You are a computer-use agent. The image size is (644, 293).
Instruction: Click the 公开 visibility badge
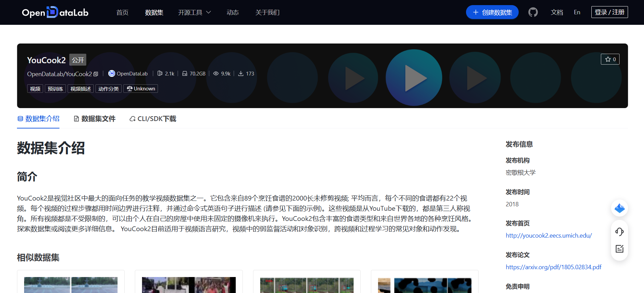(78, 60)
